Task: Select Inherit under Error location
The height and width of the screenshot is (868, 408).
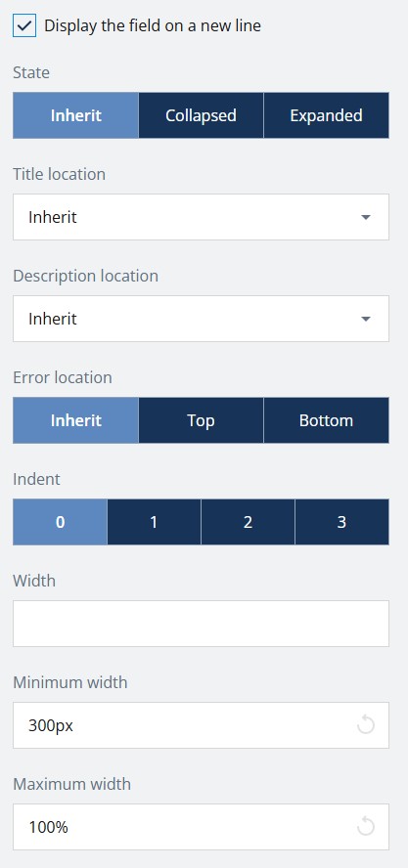Action: (76, 420)
